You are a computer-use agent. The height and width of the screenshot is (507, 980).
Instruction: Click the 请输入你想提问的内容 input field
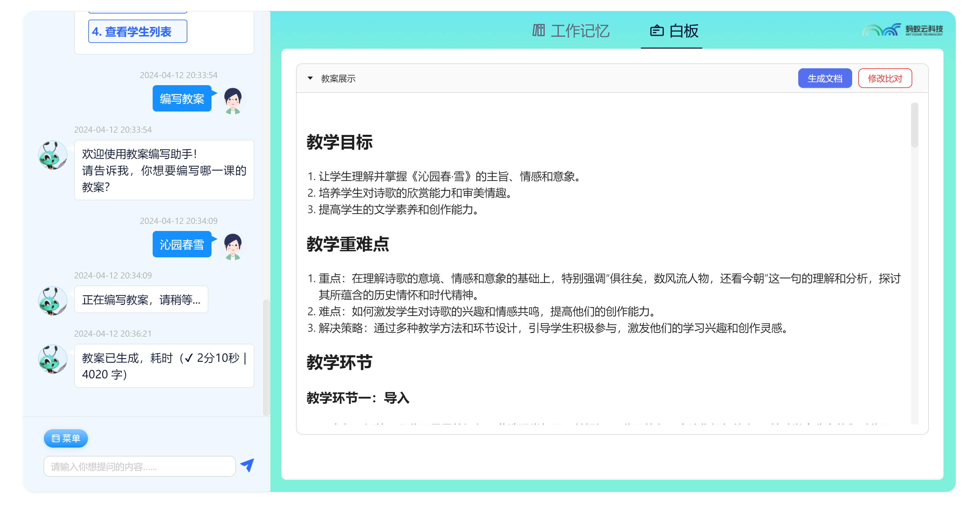click(139, 466)
